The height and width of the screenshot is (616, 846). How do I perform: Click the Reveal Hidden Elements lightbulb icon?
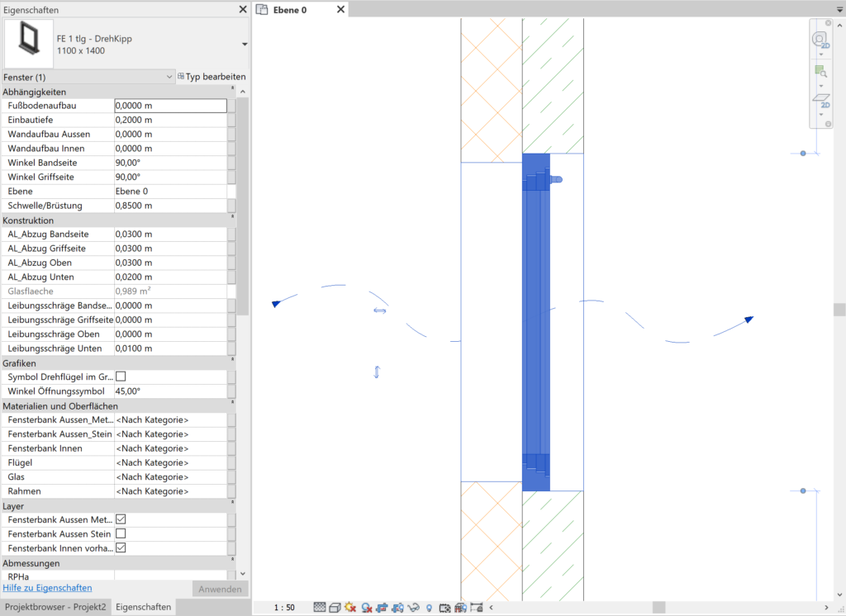tap(429, 608)
